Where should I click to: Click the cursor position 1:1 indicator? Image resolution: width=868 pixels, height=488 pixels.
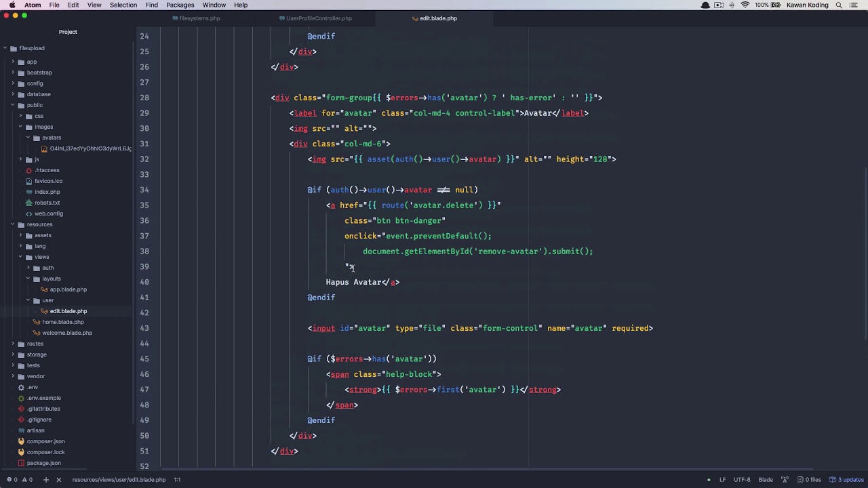pyautogui.click(x=177, y=480)
